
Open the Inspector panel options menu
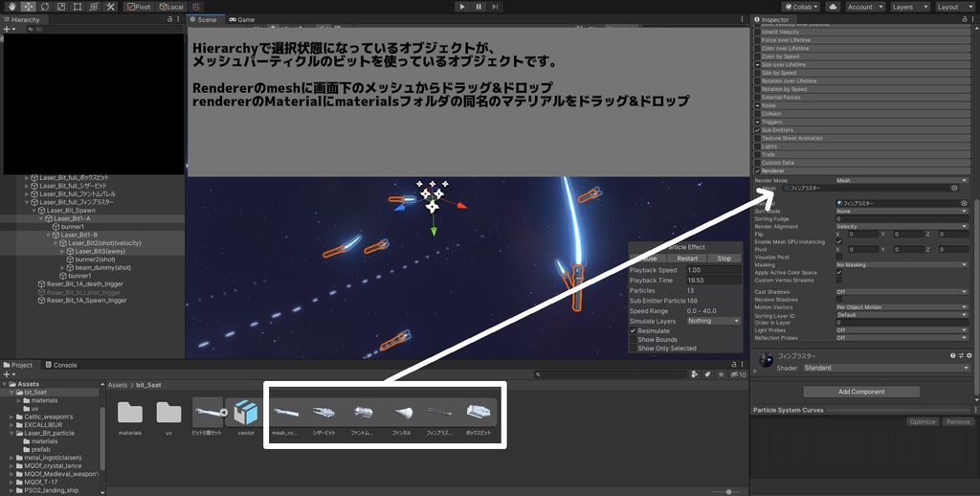pos(973,20)
